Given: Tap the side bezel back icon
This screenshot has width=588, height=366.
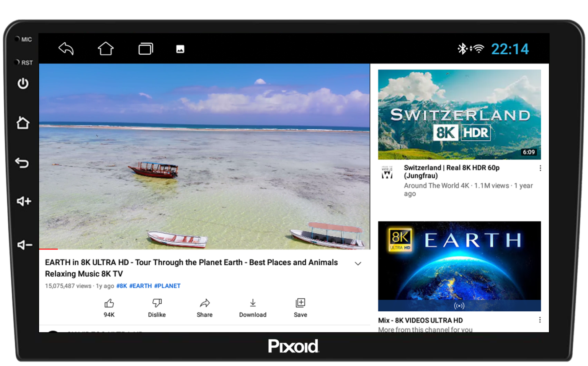Looking at the screenshot, I should 22,163.
